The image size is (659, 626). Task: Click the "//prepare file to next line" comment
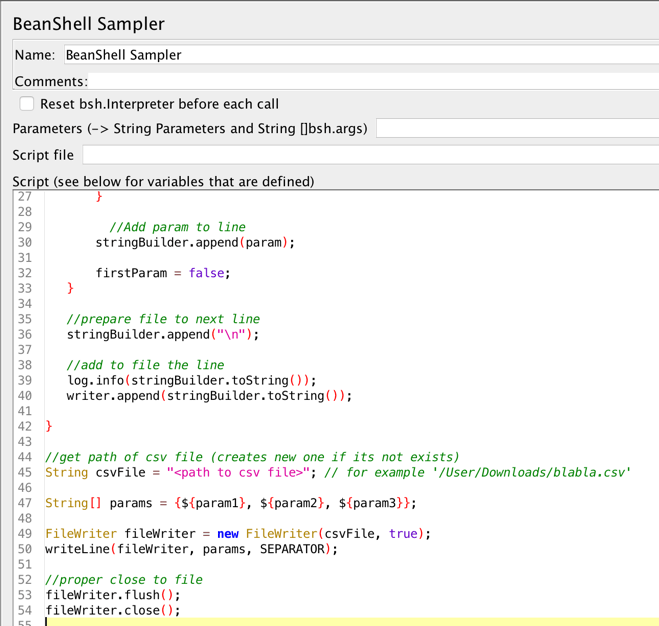pyautogui.click(x=163, y=319)
